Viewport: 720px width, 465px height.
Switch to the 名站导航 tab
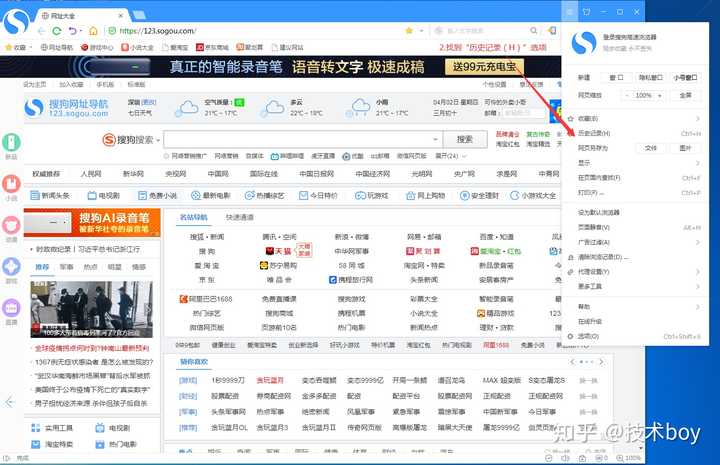194,217
